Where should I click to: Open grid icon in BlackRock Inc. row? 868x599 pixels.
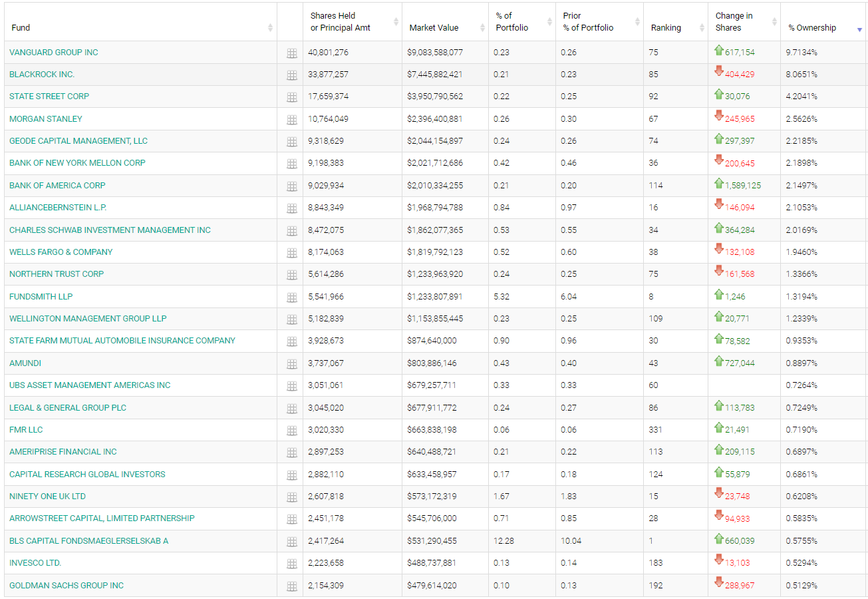point(291,75)
